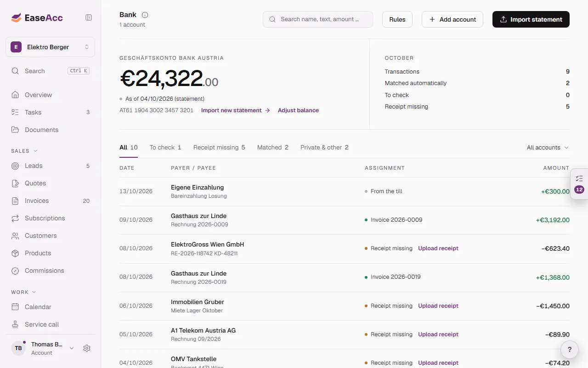
Task: Open Overview via its house icon
Action: (x=15, y=95)
